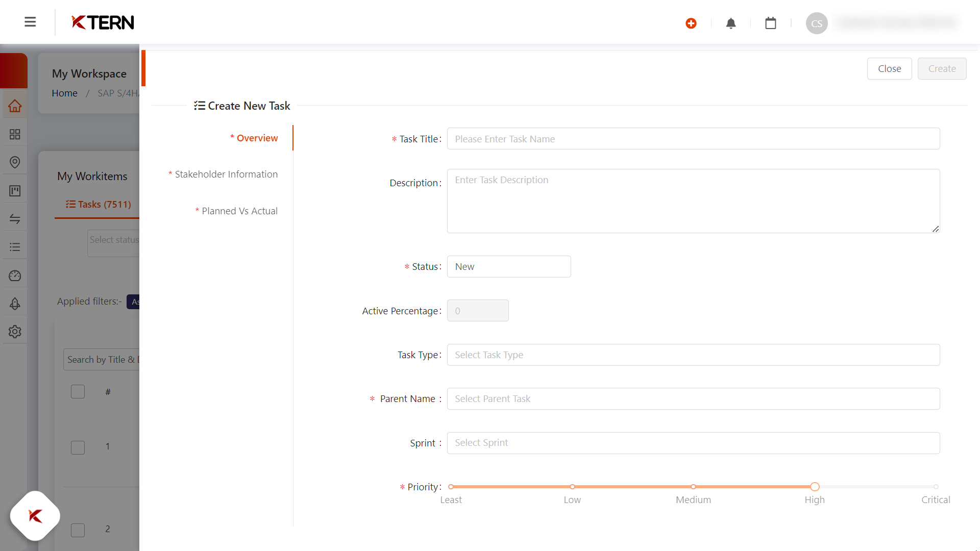This screenshot has height=551, width=980.
Task: Open the rocket sidebar icon
Action: click(15, 304)
